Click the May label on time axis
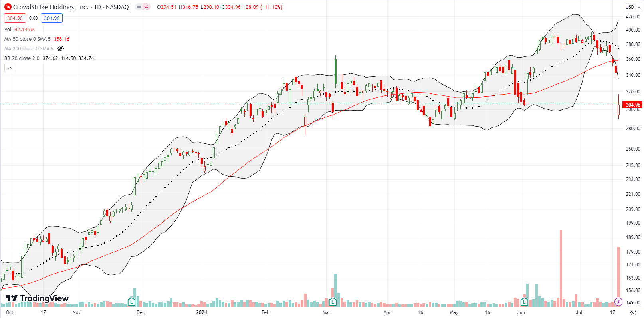The image size is (644, 318). coord(454,312)
